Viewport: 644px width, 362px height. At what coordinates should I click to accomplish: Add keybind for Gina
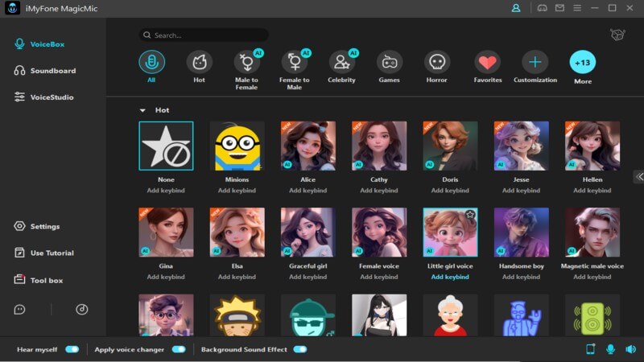[x=166, y=277]
